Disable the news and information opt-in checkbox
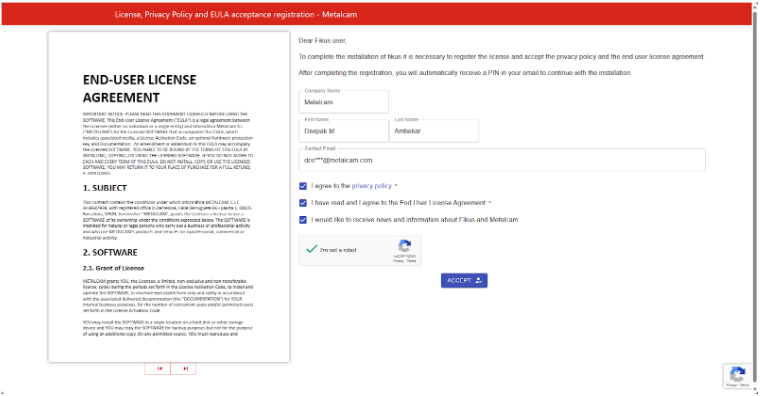 303,220
